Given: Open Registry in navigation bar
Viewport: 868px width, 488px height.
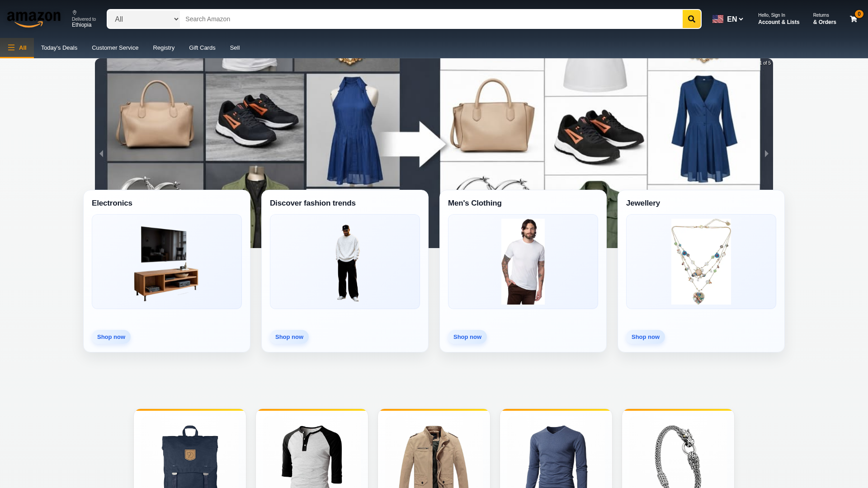Looking at the screenshot, I should 164,47.
